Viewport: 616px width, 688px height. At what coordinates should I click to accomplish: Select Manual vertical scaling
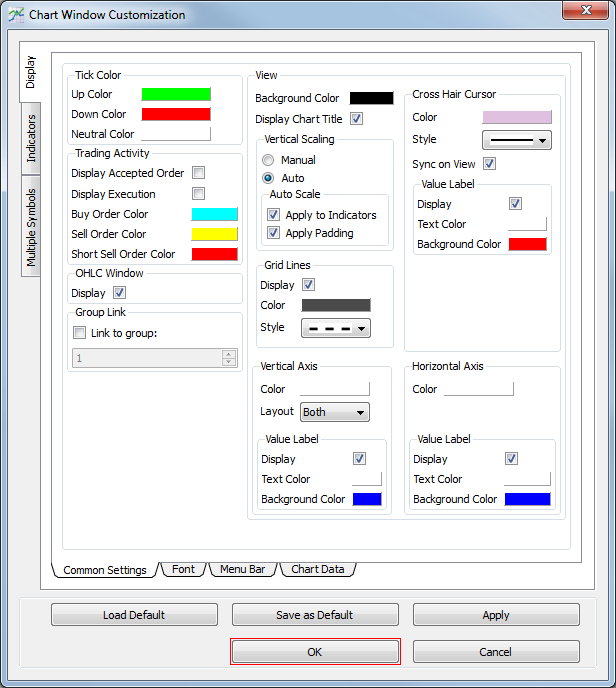[x=268, y=160]
